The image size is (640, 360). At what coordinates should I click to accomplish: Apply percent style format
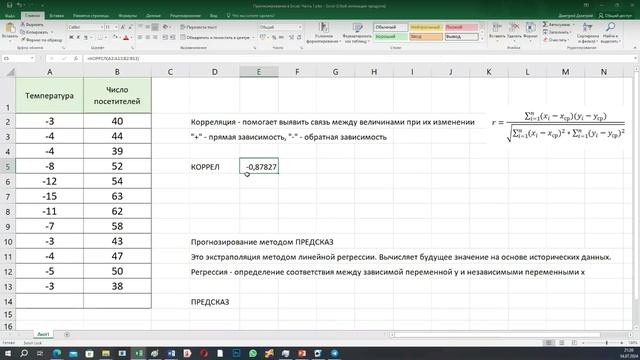(274, 37)
